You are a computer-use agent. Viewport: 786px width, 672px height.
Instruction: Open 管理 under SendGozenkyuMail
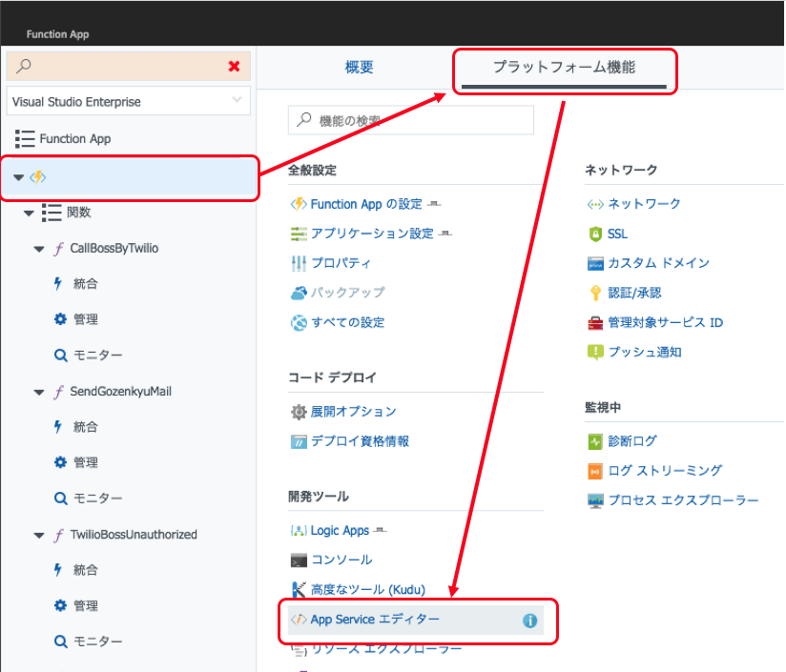[x=85, y=462]
